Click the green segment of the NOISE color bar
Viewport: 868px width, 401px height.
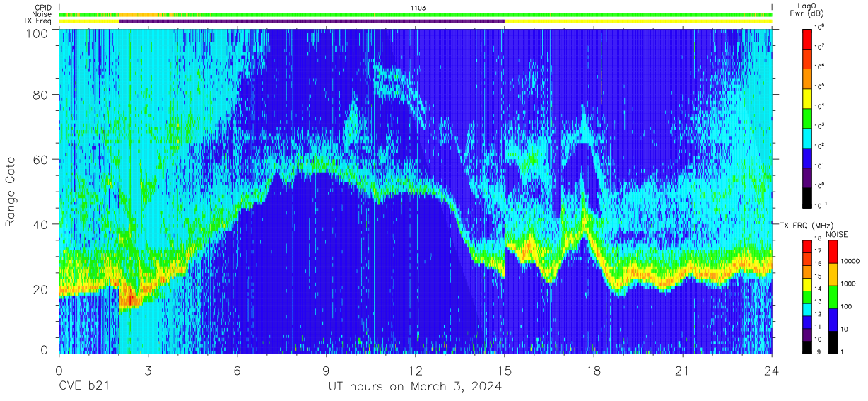833,296
